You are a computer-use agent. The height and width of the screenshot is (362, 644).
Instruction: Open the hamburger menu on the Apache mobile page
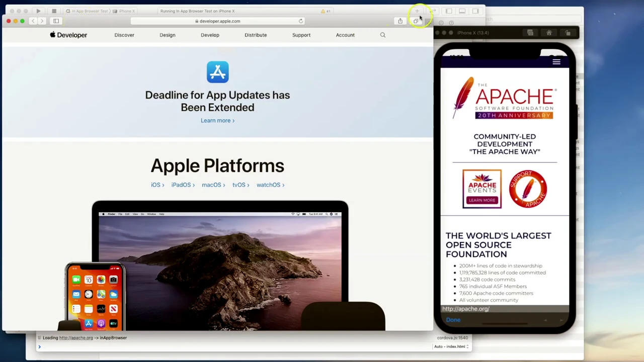[556, 62]
